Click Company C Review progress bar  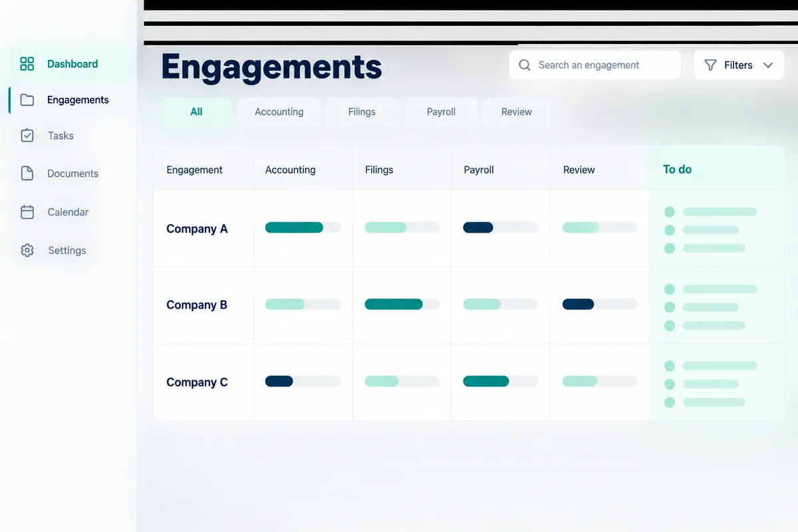[600, 381]
